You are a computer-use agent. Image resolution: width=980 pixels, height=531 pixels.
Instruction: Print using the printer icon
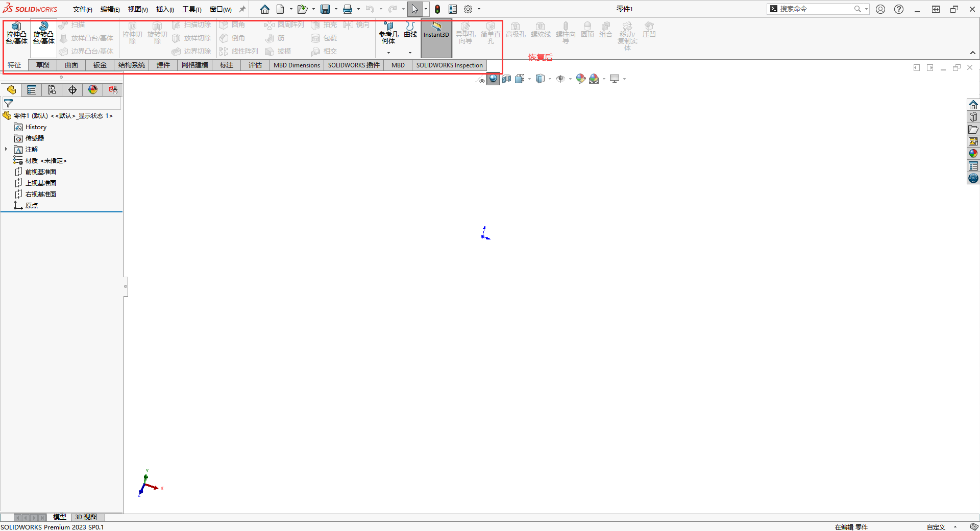coord(348,9)
